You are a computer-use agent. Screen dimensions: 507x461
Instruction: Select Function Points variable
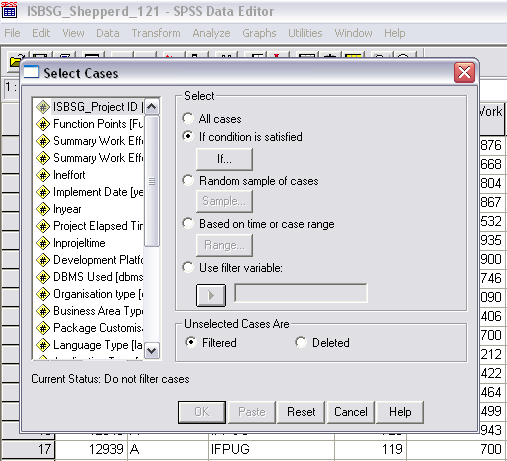click(x=89, y=124)
